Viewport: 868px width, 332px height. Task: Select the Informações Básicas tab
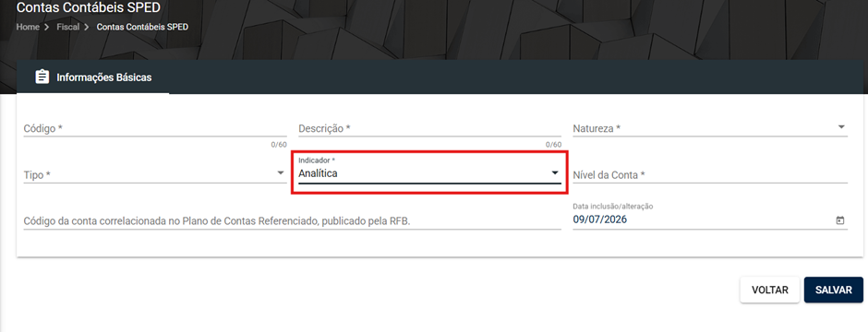[x=93, y=77]
